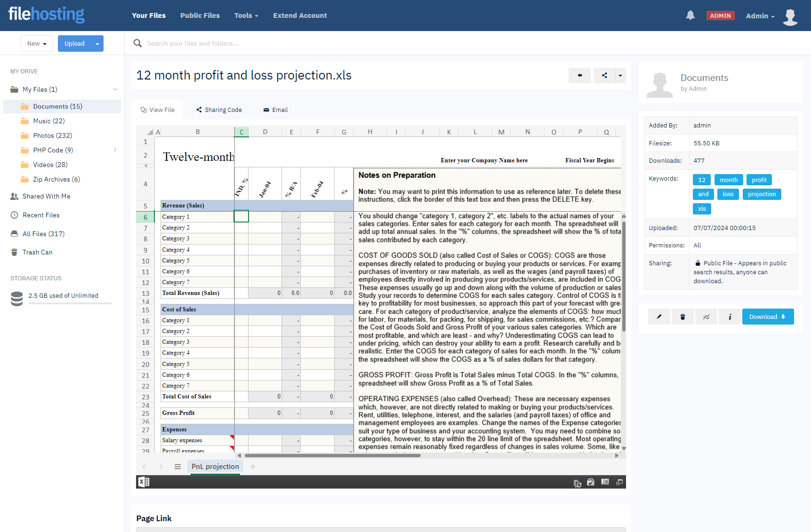Screen dimensions: 811x532
Task: Open the file stats chart icon
Action: coord(707,317)
